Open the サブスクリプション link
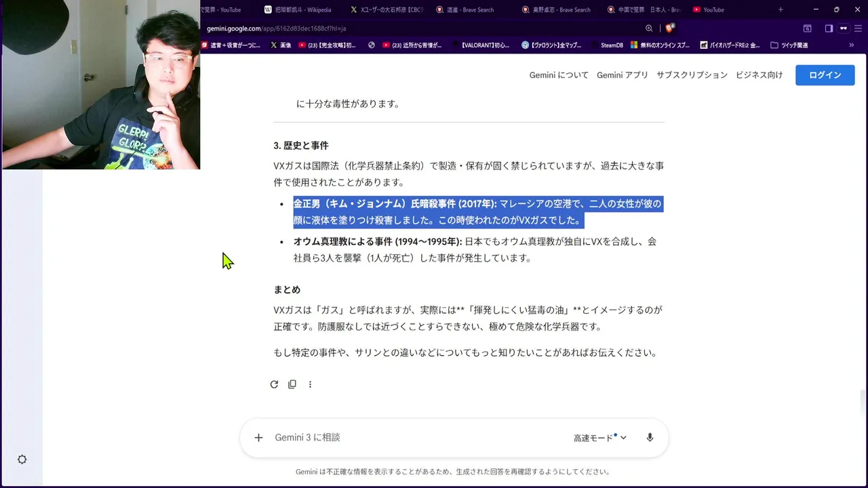The height and width of the screenshot is (488, 868). [692, 75]
